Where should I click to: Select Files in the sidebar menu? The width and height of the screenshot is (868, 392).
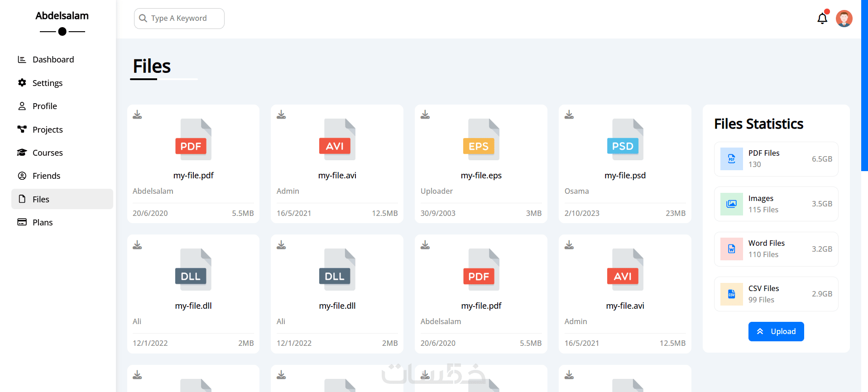pos(62,199)
